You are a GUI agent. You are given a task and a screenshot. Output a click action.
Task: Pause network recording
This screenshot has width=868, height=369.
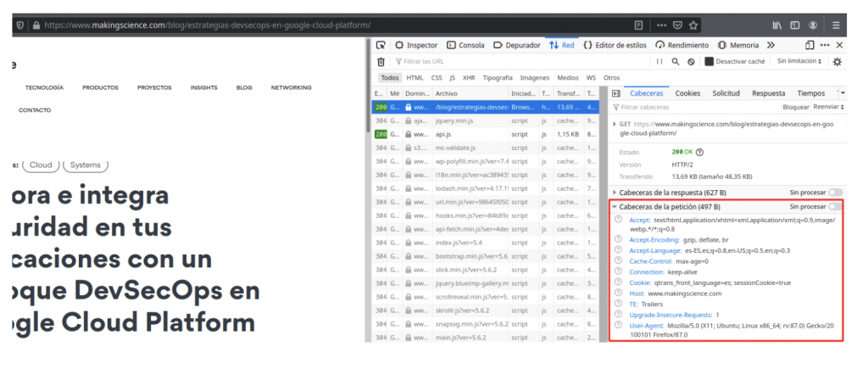tap(659, 62)
